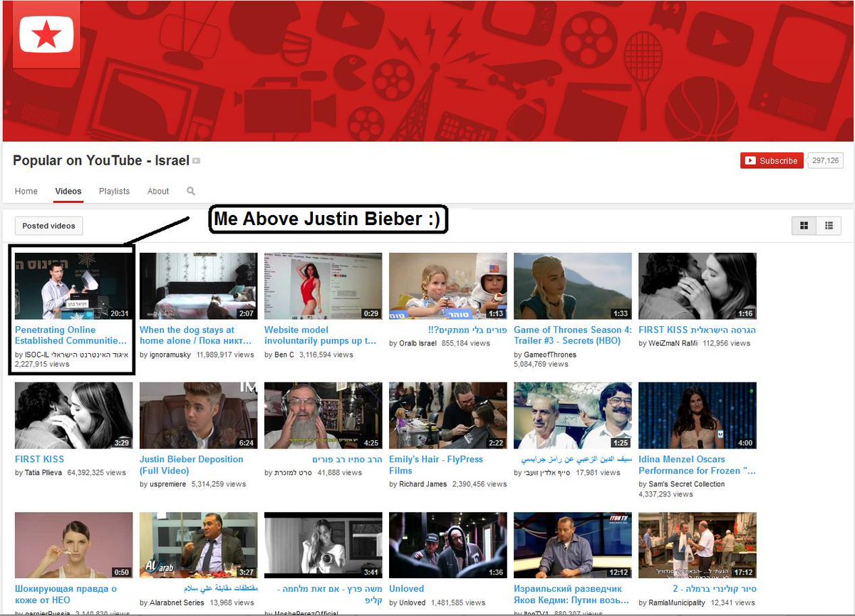Screen dimensions: 855x616
Task: Click the Popular on YouTube - Israel heading
Action: pos(101,160)
